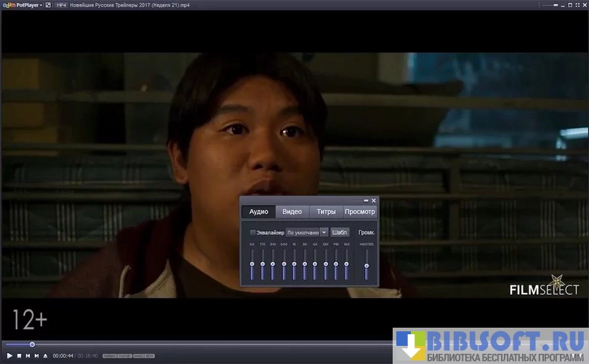The width and height of the screenshot is (589, 364).
Task: Click the H264 video codec badge
Action: tap(110, 356)
